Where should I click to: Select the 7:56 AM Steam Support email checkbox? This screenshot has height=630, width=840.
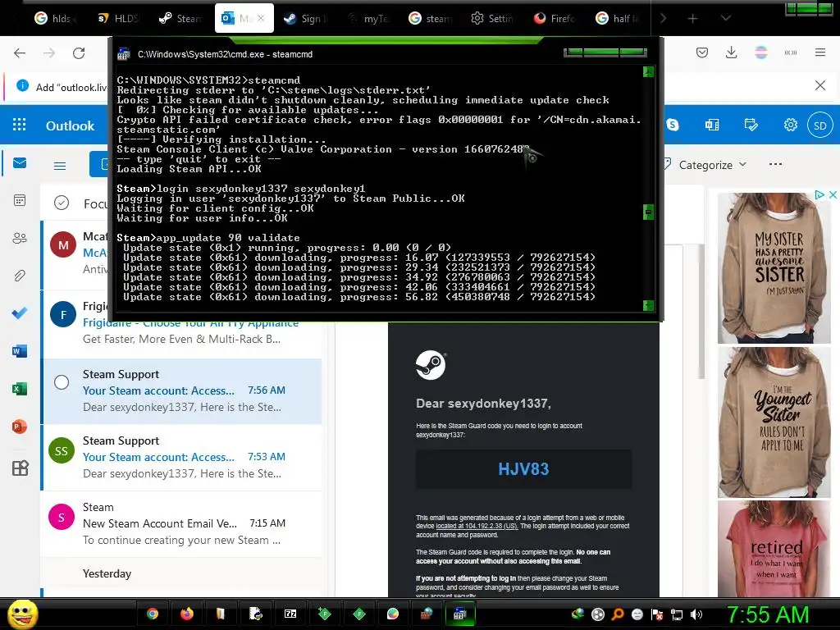tap(62, 382)
